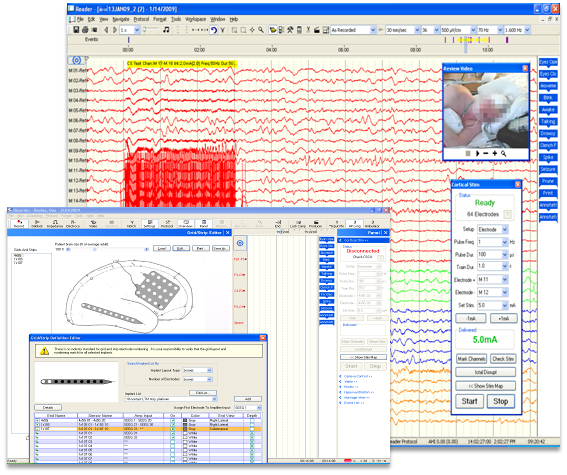Toggle On checkbox for first grid row
Screen dimensions: 567x475
[x=172, y=420]
